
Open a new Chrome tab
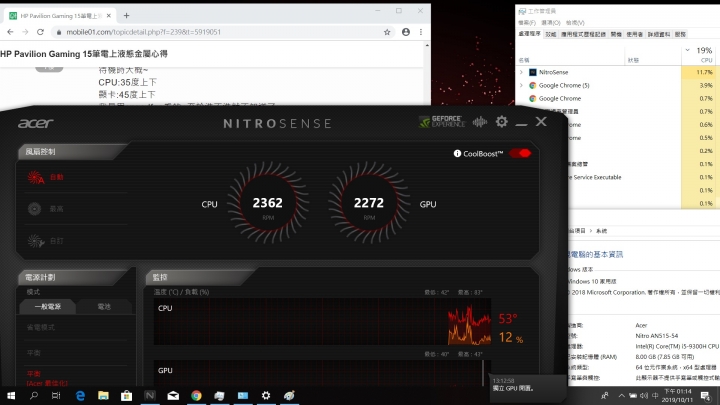point(126,16)
